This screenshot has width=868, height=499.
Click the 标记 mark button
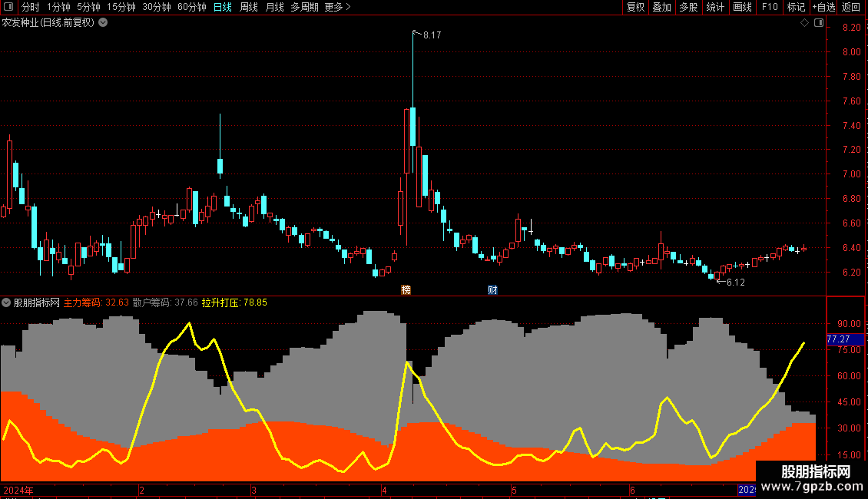796,7
